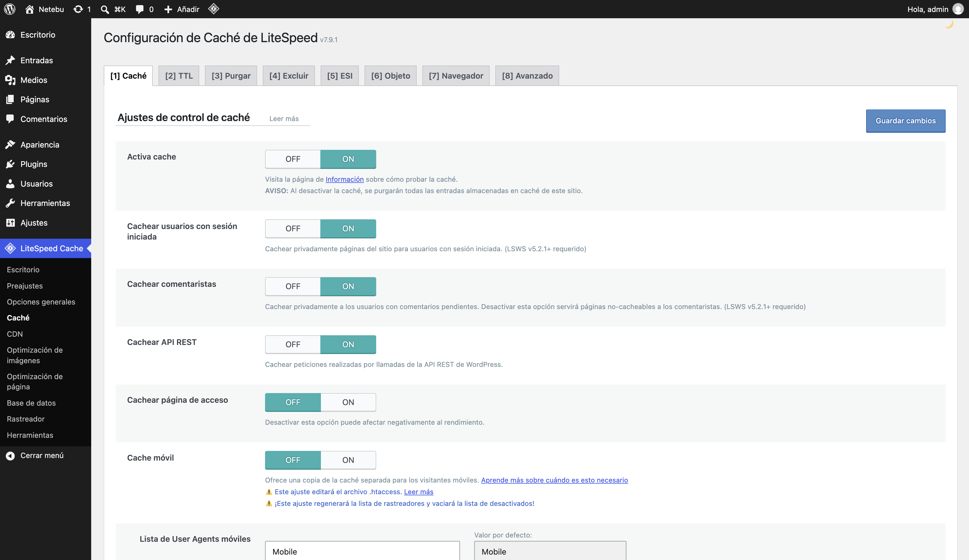Click the Escritorio dashboard icon in sidebar
969x560 pixels.
point(10,34)
